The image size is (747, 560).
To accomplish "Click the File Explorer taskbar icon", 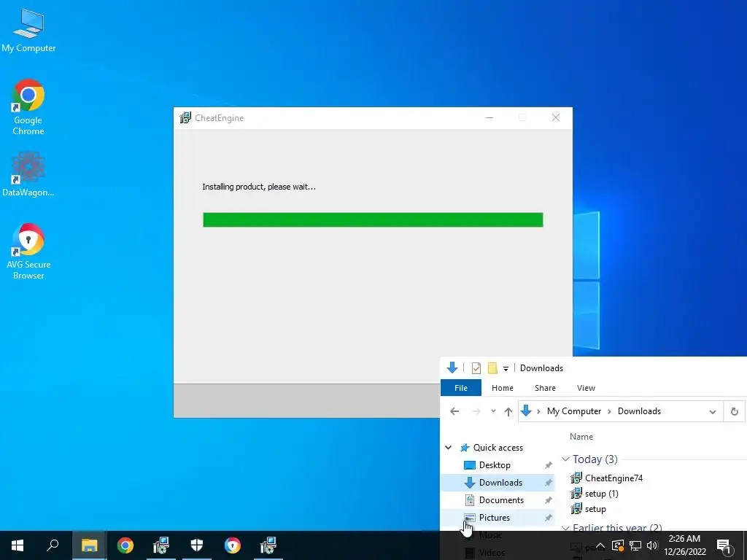I will tap(89, 545).
